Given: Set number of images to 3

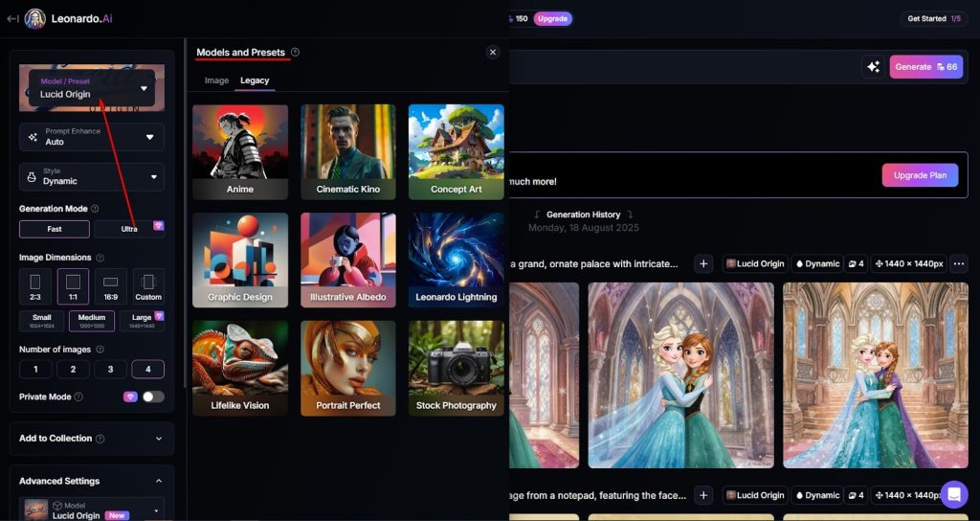Looking at the screenshot, I should [x=111, y=369].
